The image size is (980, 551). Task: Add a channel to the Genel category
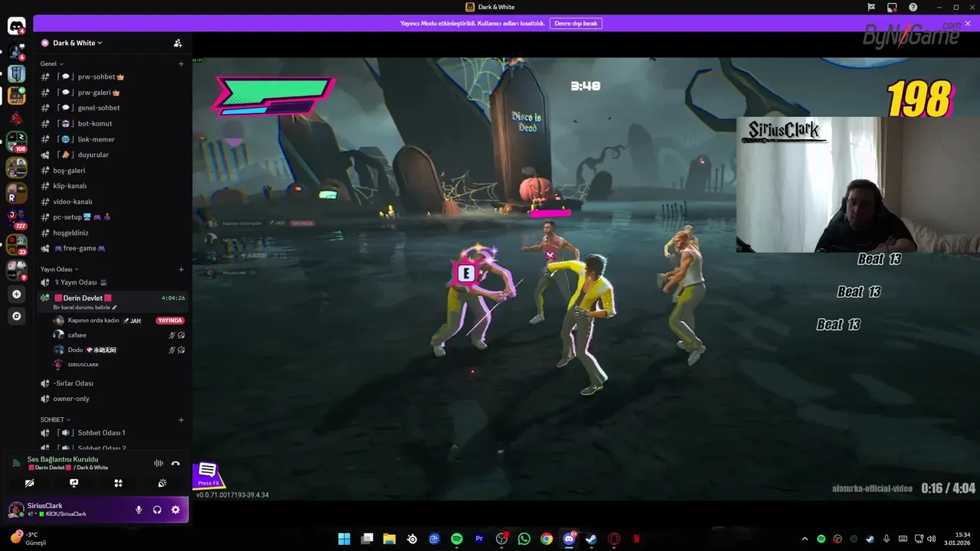pos(181,64)
